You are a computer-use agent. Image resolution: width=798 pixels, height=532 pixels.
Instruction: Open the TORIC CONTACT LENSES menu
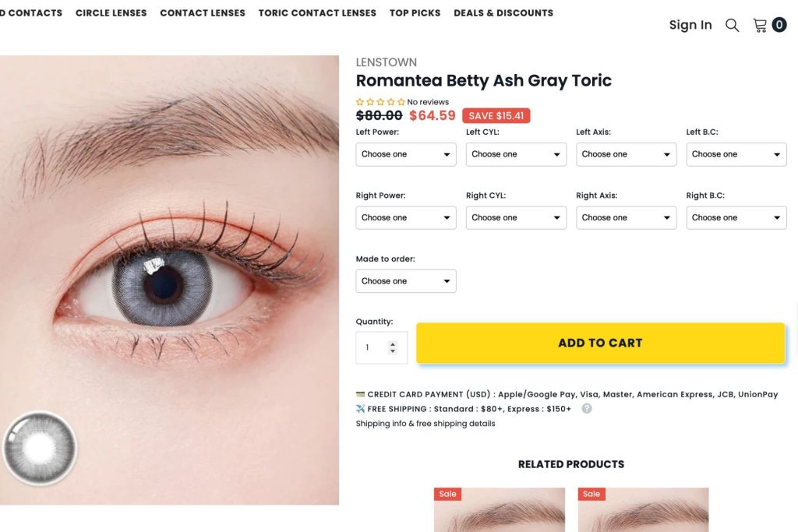316,12
